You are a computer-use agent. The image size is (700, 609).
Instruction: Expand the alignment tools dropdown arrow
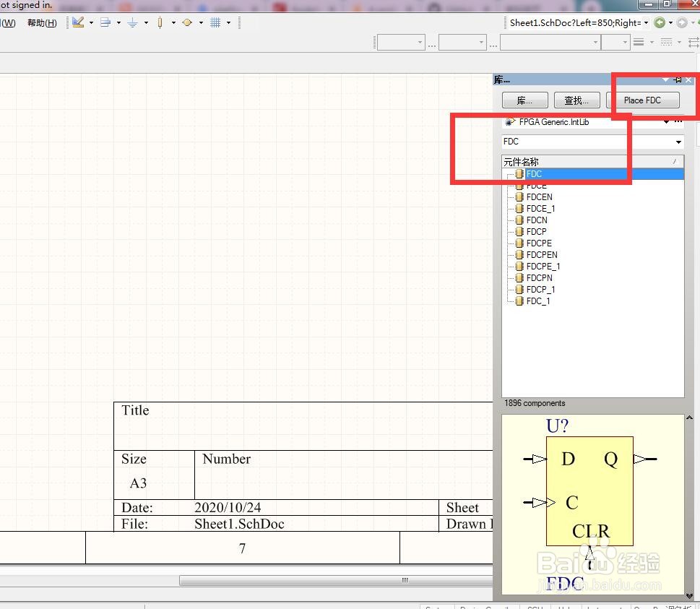[118, 22]
